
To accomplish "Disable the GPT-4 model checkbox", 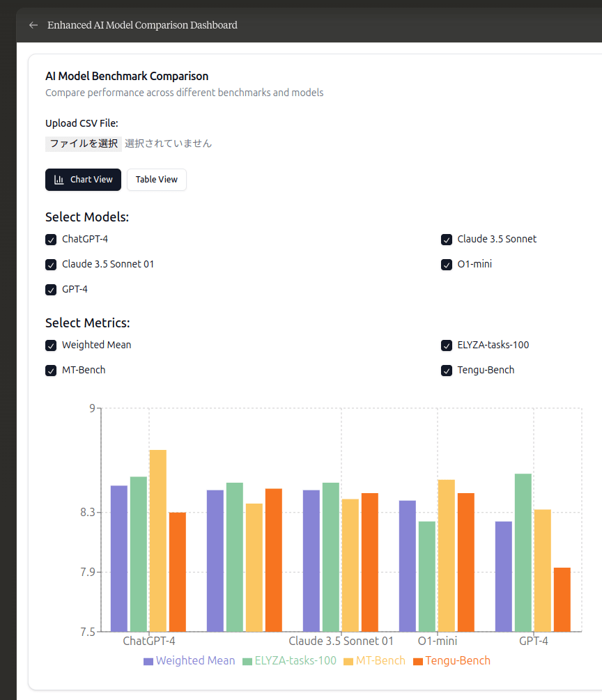I will (51, 290).
